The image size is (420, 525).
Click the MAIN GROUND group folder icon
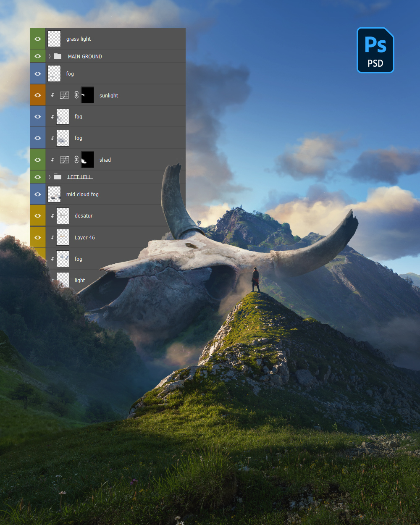[x=58, y=56]
